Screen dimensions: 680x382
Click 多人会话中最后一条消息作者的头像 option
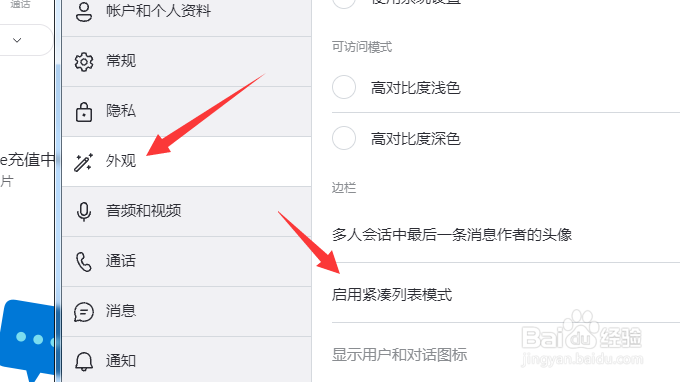coord(452,235)
